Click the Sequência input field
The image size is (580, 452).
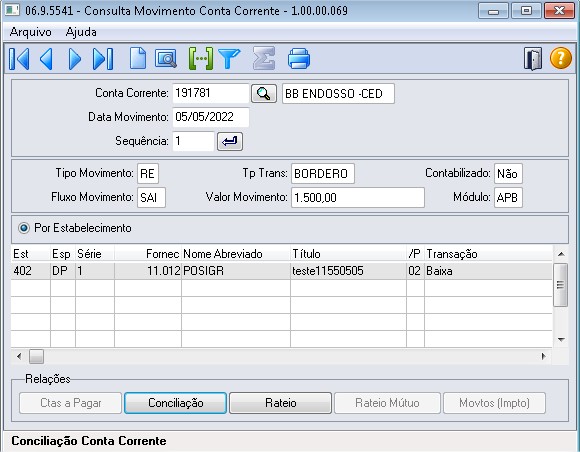coord(193,141)
